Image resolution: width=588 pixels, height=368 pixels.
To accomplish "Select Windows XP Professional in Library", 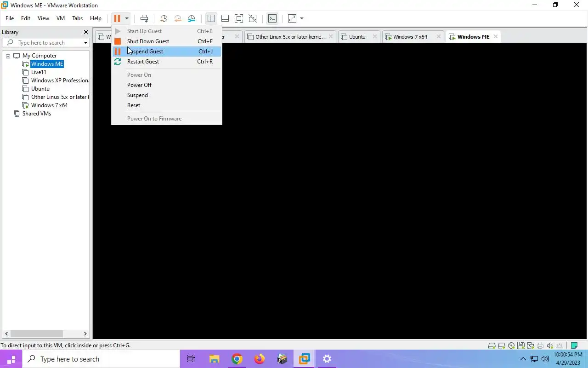I will 60,80.
